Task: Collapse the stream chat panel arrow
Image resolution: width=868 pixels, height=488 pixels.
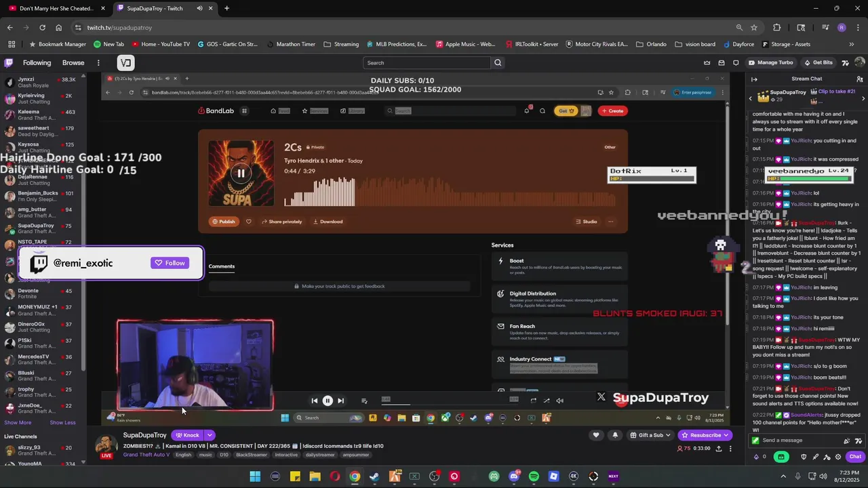Action: 754,79
